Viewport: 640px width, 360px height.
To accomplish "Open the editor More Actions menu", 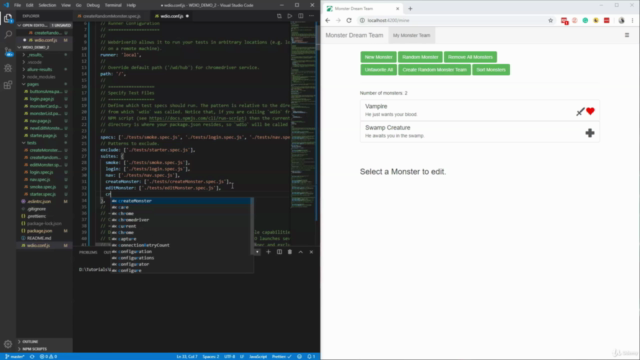I will point(311,16).
